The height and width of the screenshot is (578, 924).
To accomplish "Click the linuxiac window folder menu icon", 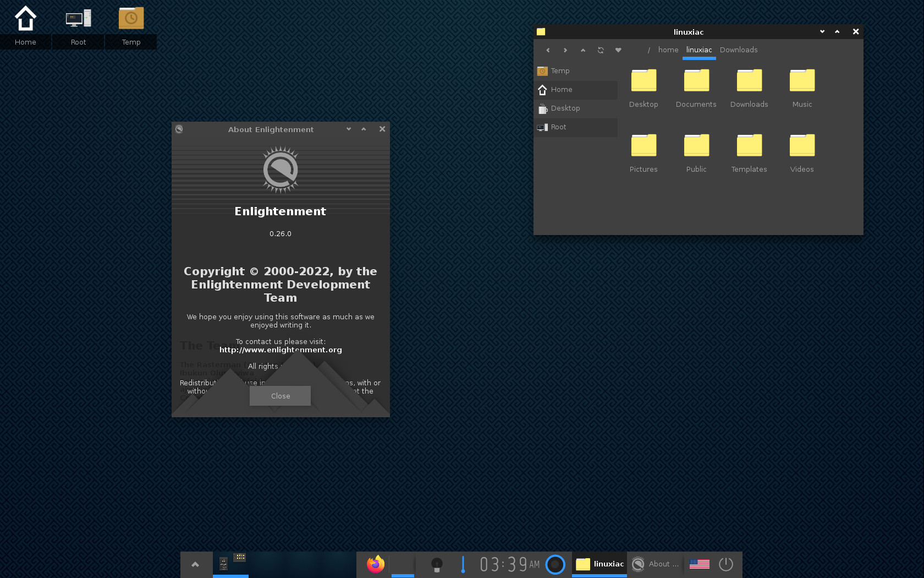I will click(541, 32).
